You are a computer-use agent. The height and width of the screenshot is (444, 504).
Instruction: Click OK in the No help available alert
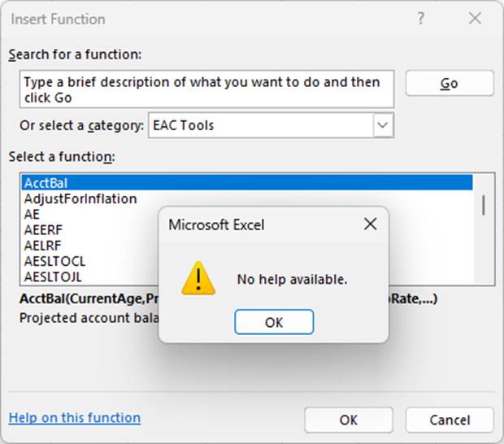tap(274, 322)
